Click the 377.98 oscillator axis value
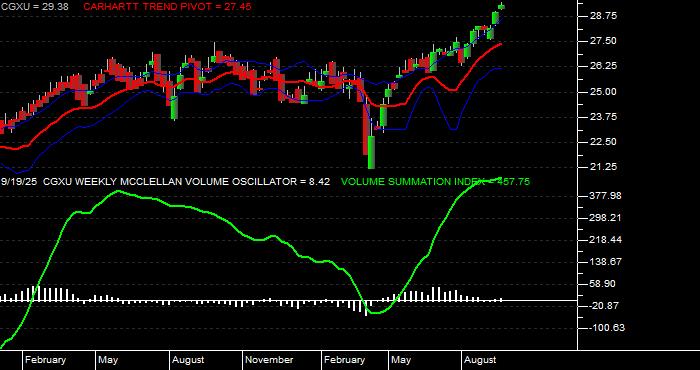Image resolution: width=700 pixels, height=370 pixels. pos(605,196)
